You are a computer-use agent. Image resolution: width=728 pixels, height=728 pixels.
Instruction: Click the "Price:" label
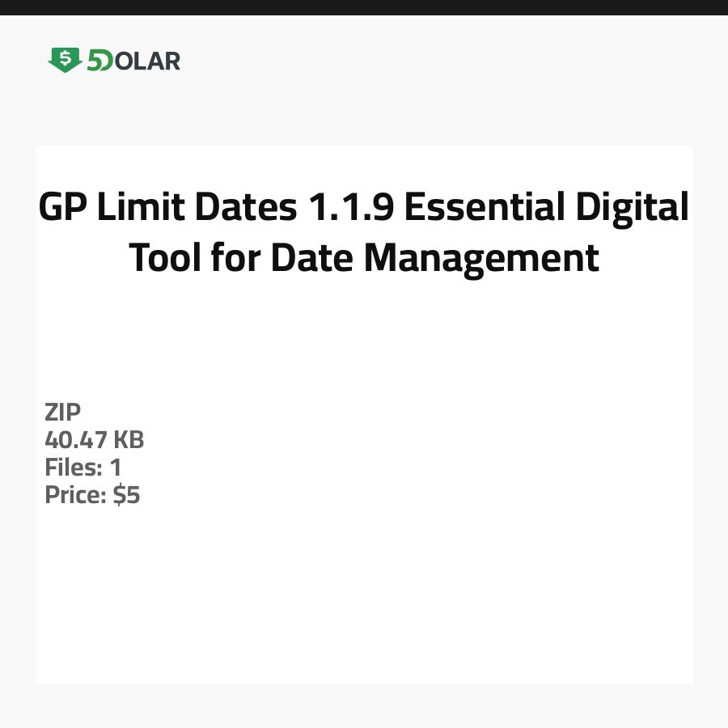75,495
